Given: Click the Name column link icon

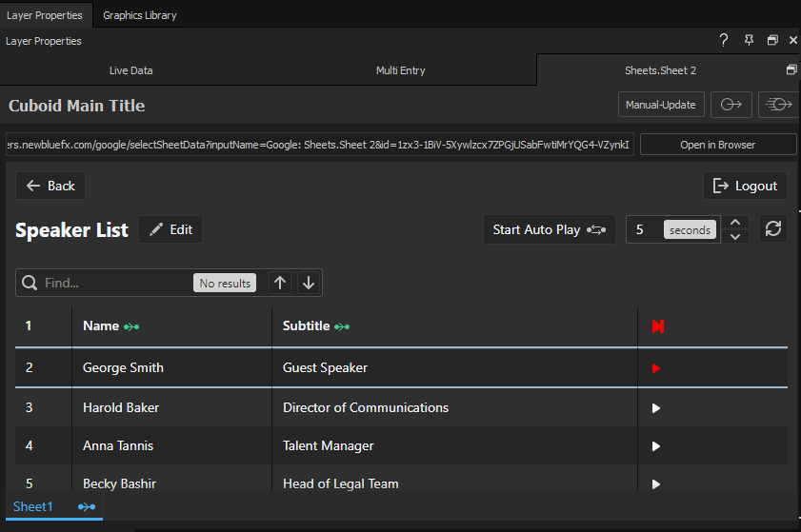Looking at the screenshot, I should (x=131, y=326).
